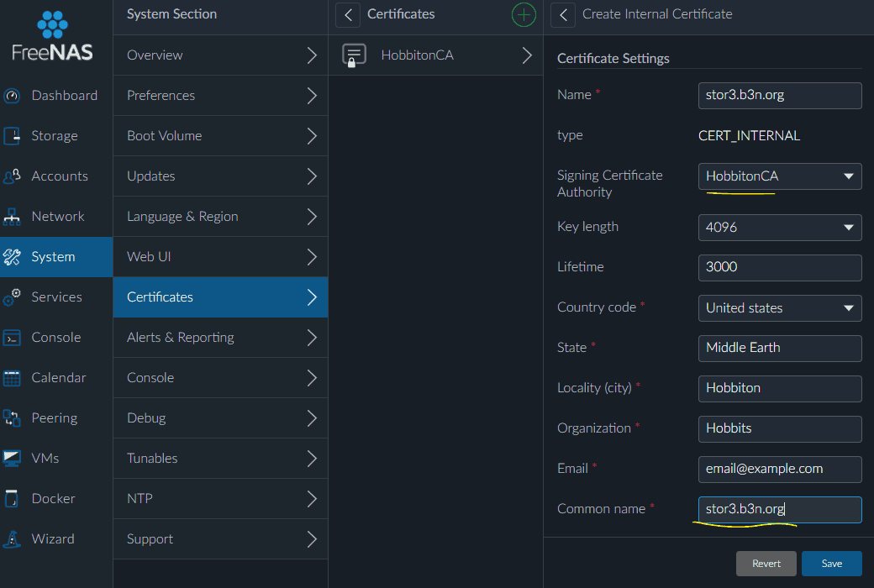Viewport: 874px width, 588px height.
Task: Click the Calendar label in sidebar
Action: coord(59,378)
